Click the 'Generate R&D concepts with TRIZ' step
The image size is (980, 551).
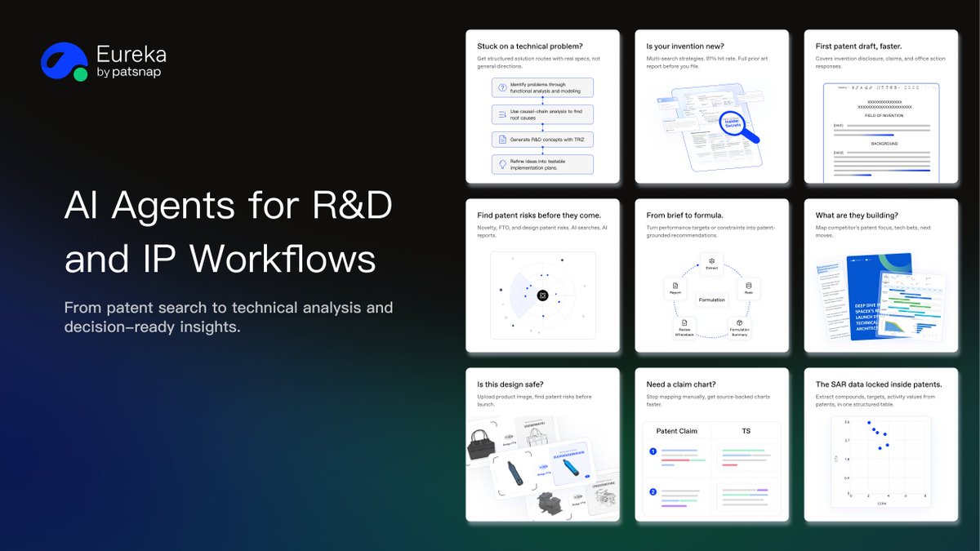point(542,140)
